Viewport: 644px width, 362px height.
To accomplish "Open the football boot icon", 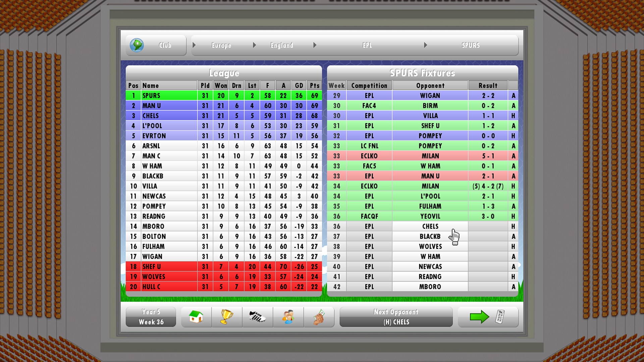I will point(258,317).
